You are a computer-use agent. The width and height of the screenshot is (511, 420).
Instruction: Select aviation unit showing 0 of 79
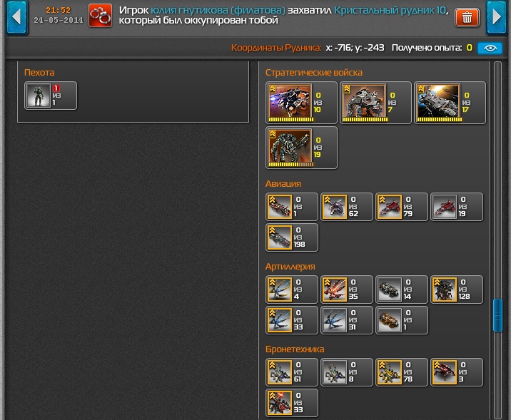tap(402, 207)
